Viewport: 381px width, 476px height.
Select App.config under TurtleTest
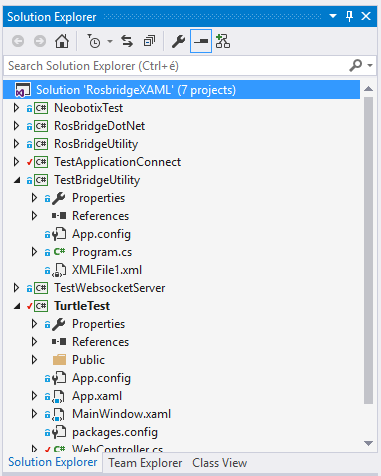click(101, 378)
